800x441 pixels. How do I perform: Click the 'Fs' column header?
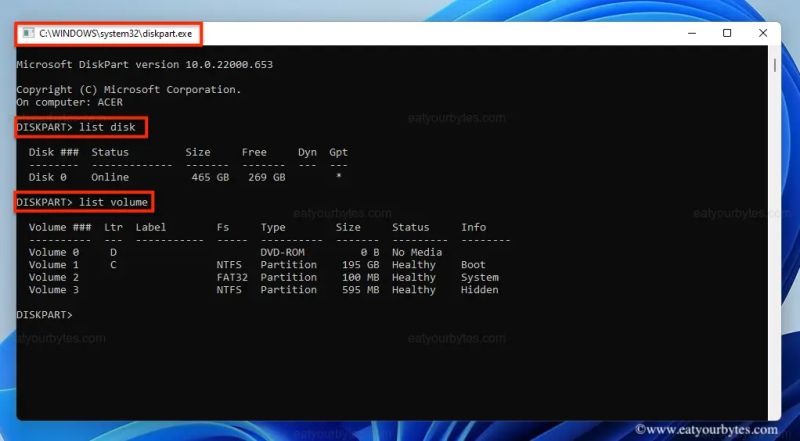pyautogui.click(x=223, y=227)
